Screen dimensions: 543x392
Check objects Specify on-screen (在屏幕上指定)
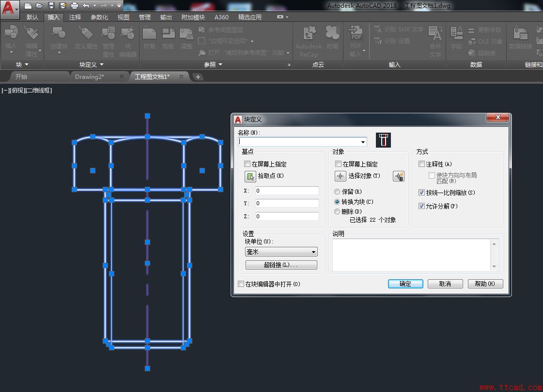click(338, 164)
